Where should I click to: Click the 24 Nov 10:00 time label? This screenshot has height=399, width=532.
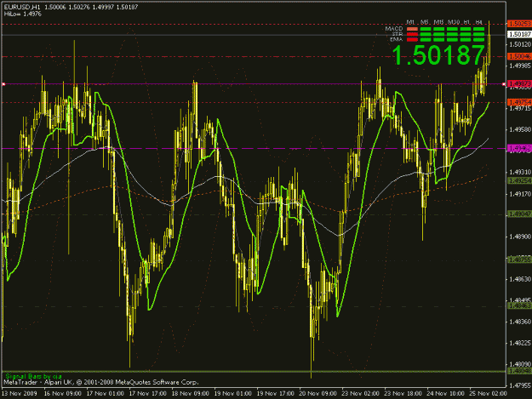(x=445, y=394)
